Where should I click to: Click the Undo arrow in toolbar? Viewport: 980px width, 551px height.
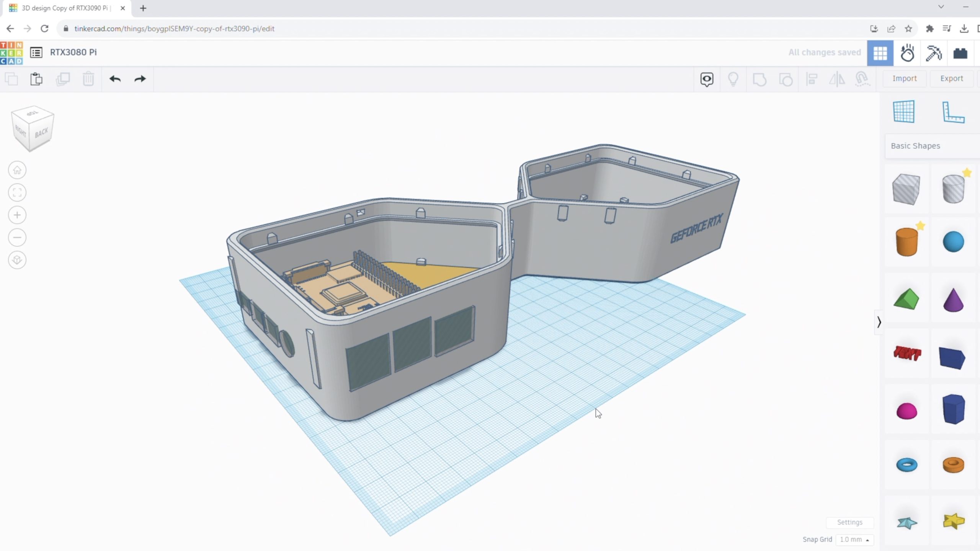click(x=115, y=79)
